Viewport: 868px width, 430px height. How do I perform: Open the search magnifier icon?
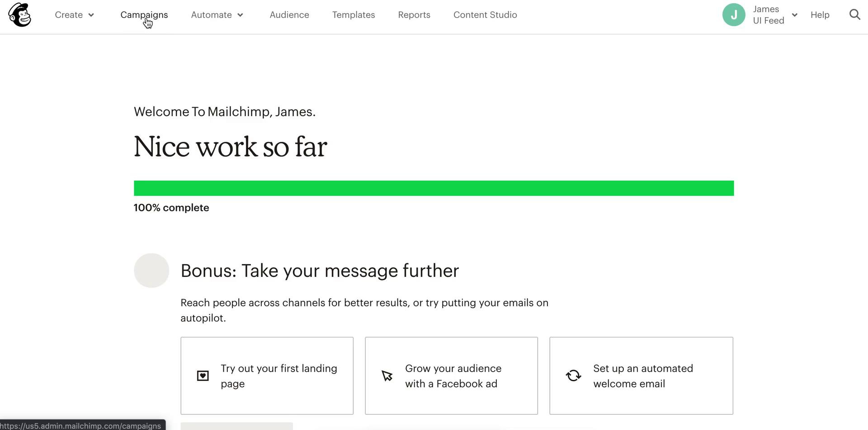pyautogui.click(x=854, y=15)
